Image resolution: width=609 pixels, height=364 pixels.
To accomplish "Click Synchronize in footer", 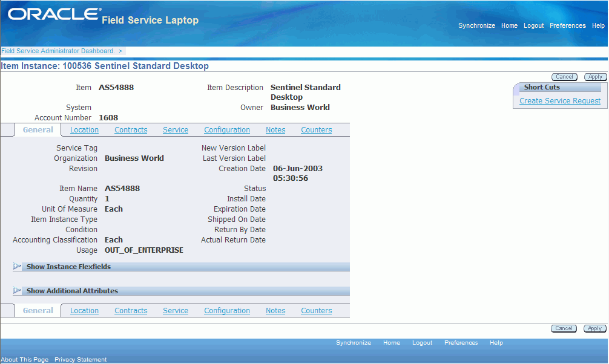I will coord(354,343).
